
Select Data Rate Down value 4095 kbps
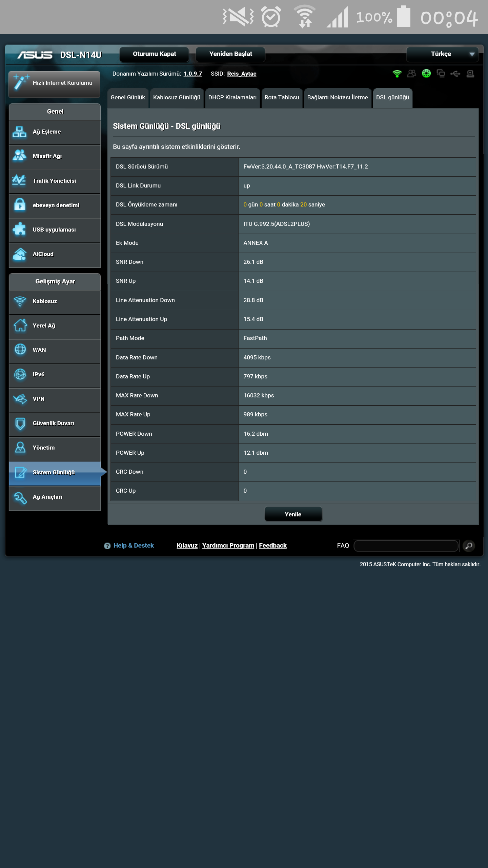(257, 357)
